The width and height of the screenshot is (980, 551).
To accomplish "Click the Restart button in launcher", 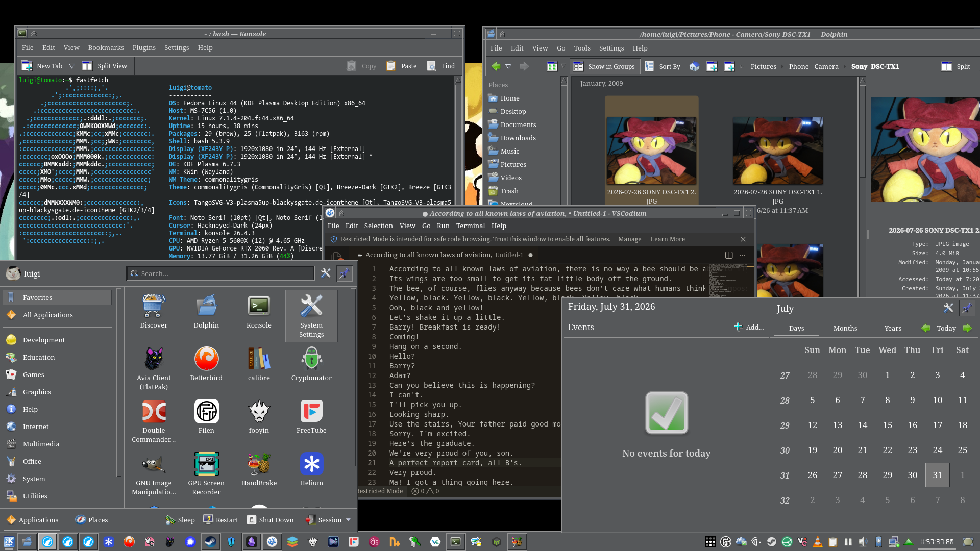I will 220,520.
